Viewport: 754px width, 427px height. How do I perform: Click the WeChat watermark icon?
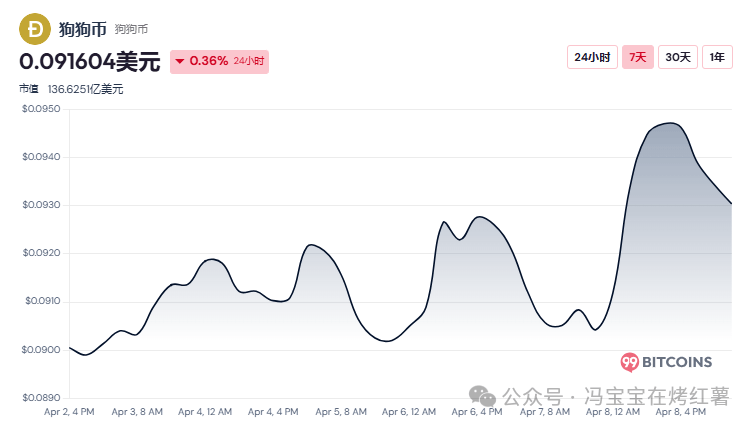click(483, 397)
